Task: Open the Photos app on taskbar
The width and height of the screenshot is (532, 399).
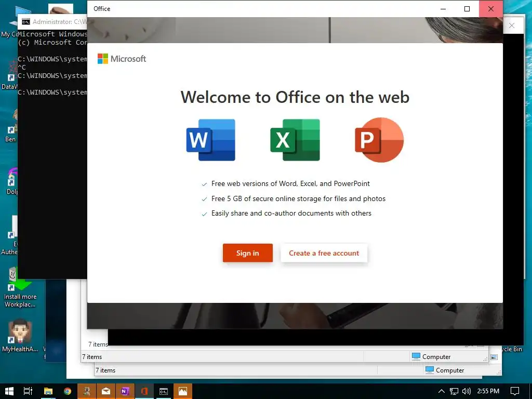Action: (x=183, y=391)
